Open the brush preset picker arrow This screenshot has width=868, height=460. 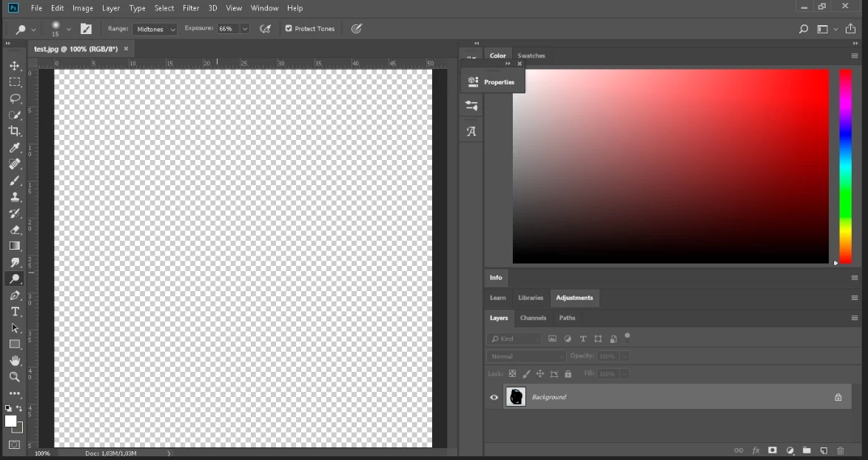coord(69,29)
